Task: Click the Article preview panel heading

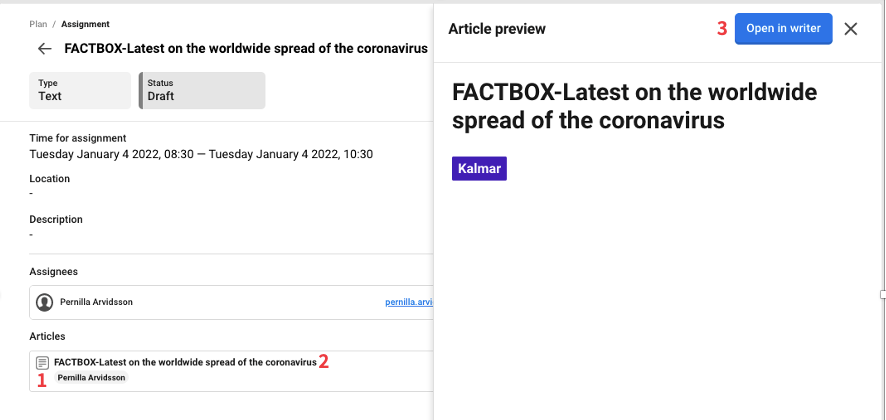Action: point(497,29)
